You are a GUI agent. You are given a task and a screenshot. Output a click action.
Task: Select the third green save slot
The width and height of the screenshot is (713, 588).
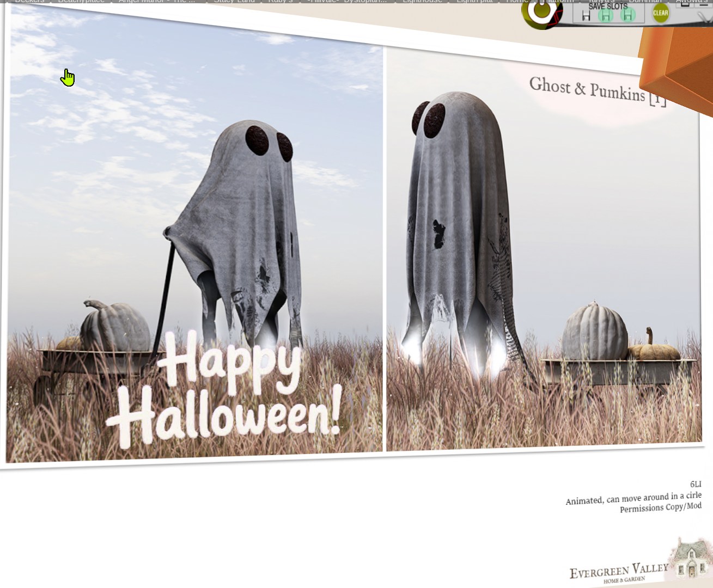coord(628,15)
